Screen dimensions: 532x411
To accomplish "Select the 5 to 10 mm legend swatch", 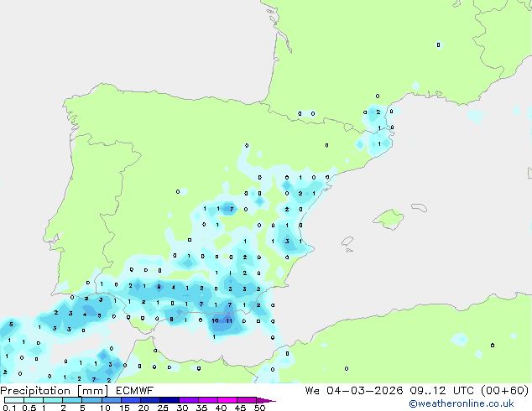I will 91,400.
